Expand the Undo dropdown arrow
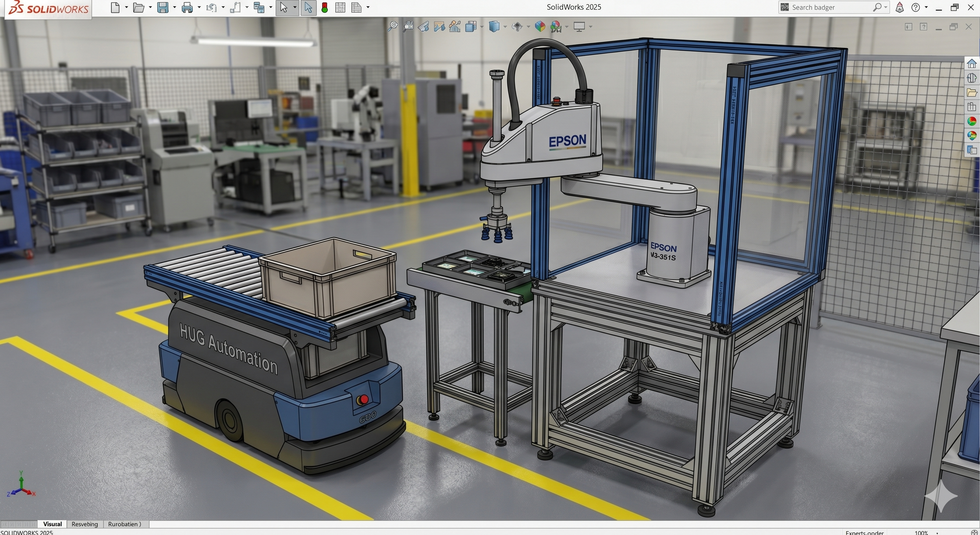The image size is (980, 535). 223,7
